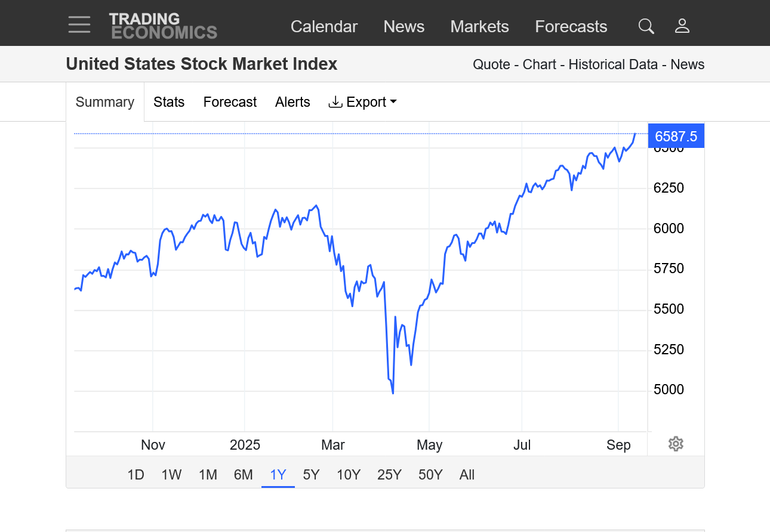
Task: Click the Quote link in header
Action: 491,64
